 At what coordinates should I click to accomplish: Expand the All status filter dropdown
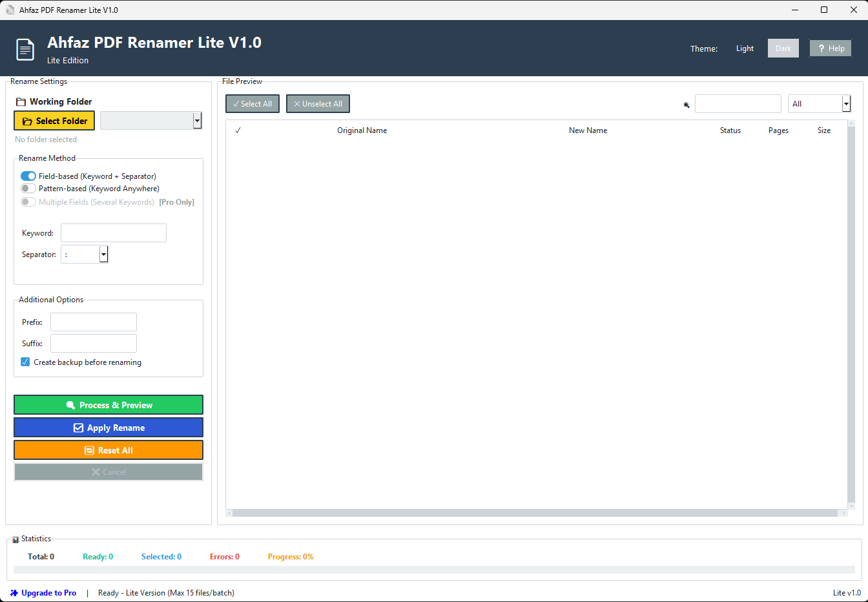846,104
